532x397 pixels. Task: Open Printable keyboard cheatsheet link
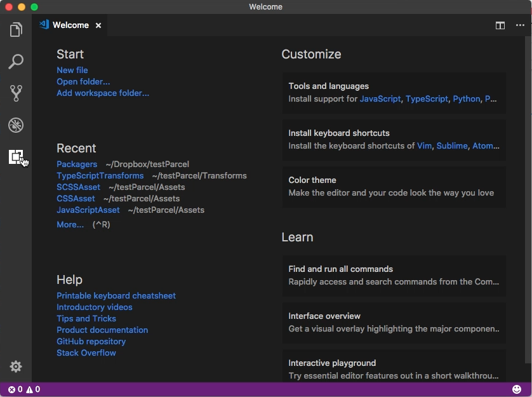click(x=116, y=296)
